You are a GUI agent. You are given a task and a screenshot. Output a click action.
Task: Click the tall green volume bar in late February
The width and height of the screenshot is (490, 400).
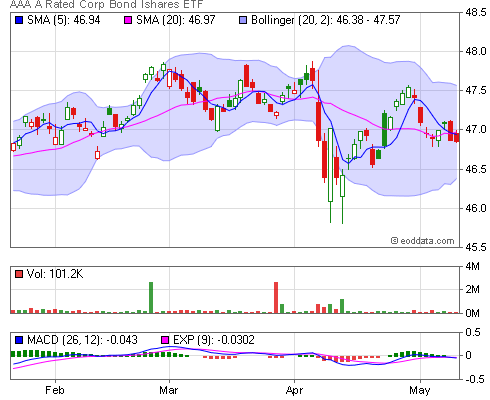(151, 298)
